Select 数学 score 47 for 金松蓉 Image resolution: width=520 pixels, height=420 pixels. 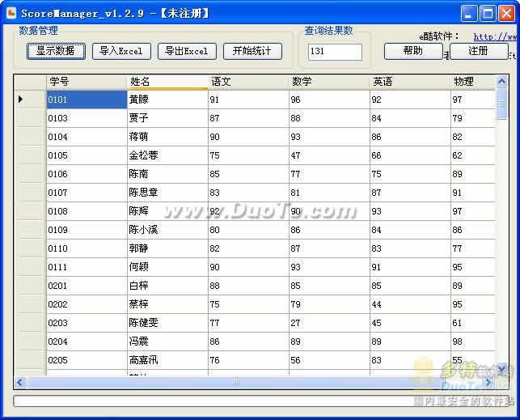click(330, 155)
